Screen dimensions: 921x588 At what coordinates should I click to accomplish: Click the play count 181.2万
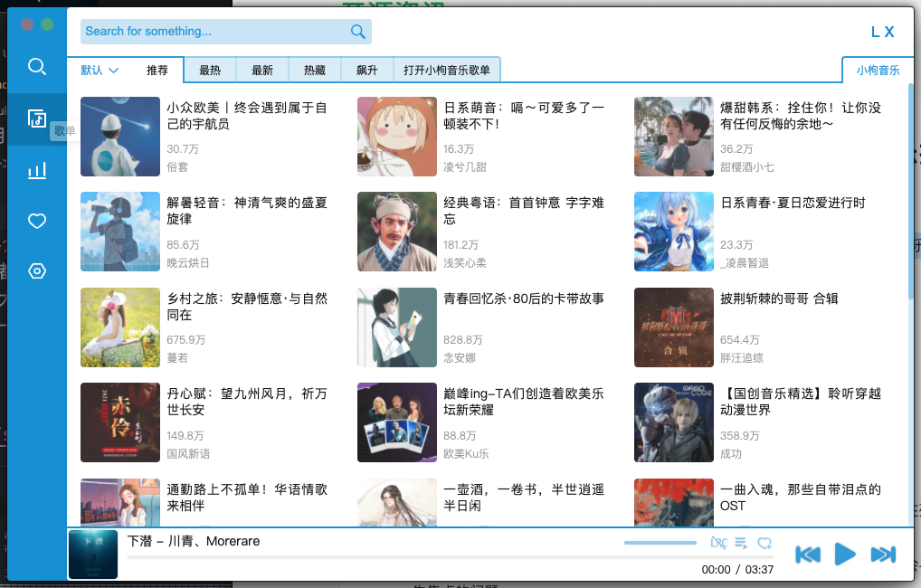[x=460, y=244]
